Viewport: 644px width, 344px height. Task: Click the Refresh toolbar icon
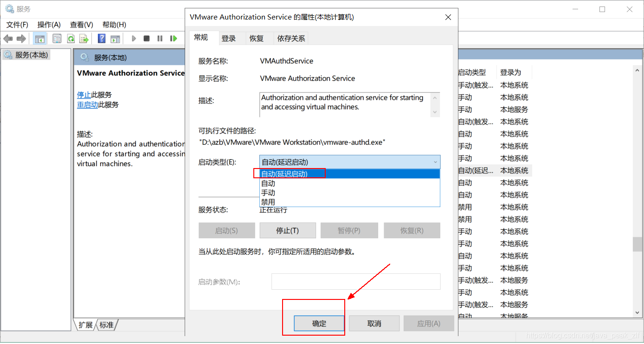click(x=71, y=39)
